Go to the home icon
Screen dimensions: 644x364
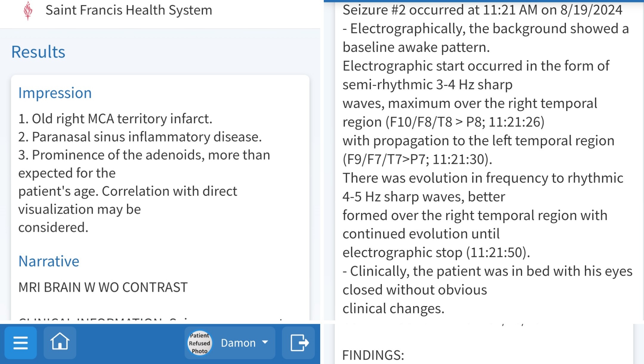click(60, 342)
